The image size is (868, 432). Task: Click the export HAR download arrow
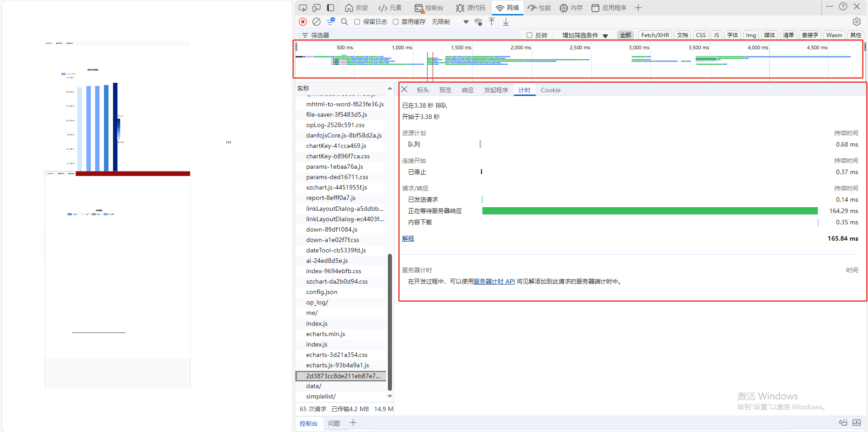coord(506,22)
